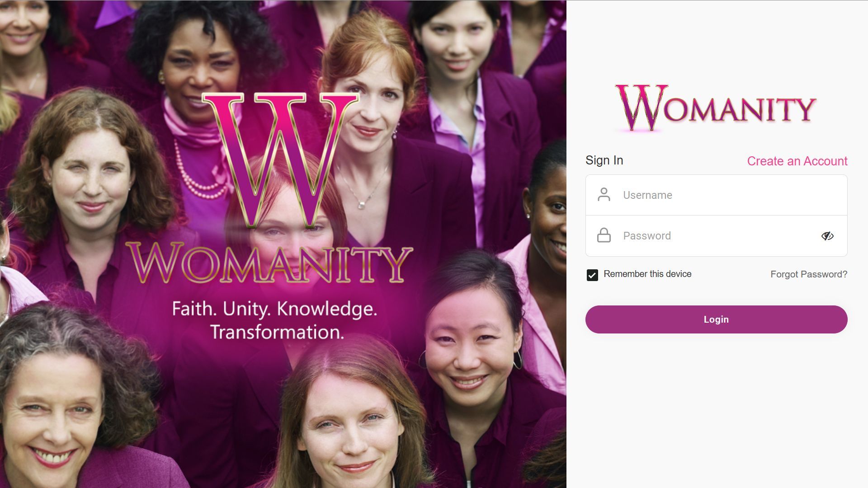Open the Forgot Password? link

pyautogui.click(x=809, y=274)
